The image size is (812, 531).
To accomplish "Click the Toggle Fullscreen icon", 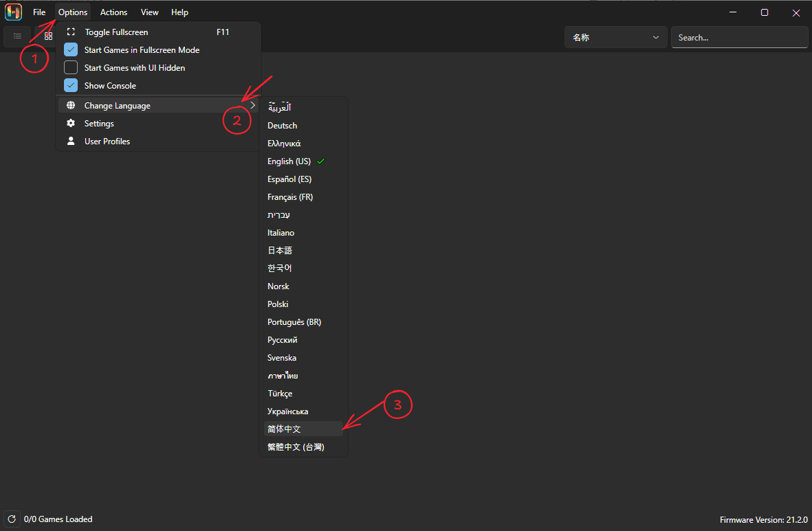I will 71,32.
